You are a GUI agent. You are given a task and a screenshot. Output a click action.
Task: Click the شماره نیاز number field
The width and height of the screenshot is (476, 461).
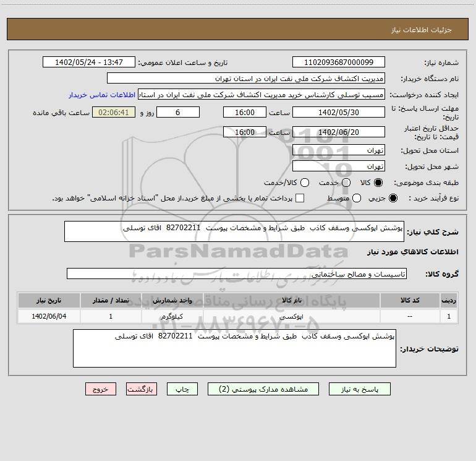[338, 62]
